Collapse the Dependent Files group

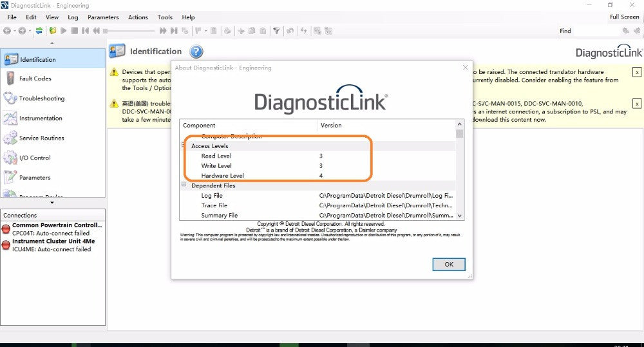click(184, 185)
